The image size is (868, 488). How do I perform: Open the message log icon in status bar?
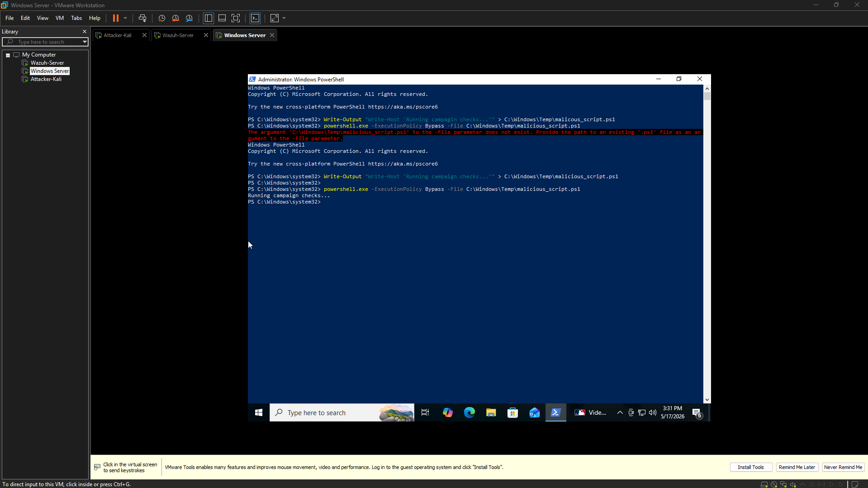pyautogui.click(x=855, y=484)
